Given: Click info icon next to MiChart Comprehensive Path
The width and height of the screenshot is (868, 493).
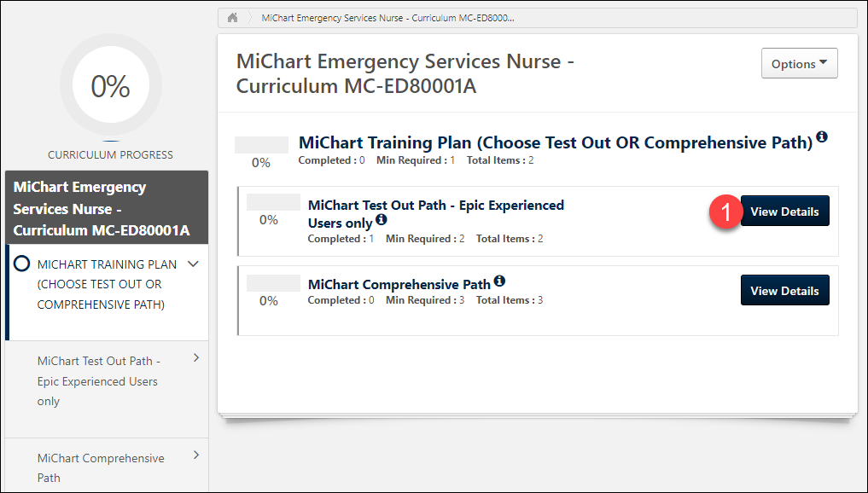Looking at the screenshot, I should pyautogui.click(x=499, y=281).
